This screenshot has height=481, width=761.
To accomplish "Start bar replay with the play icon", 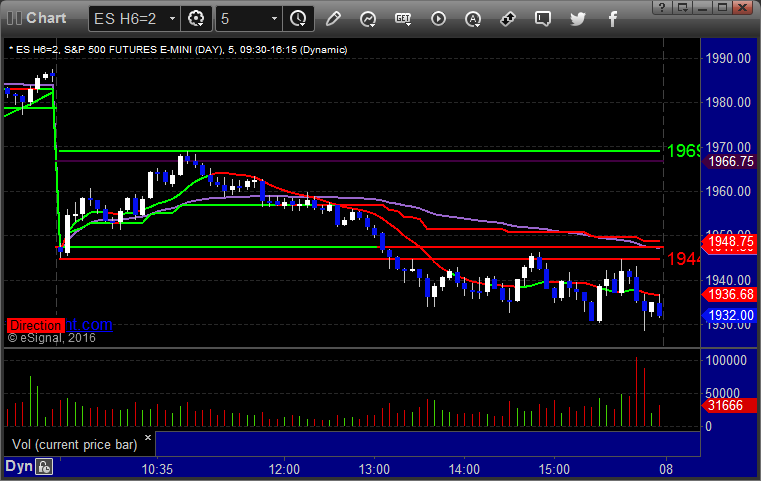I will (x=438, y=19).
